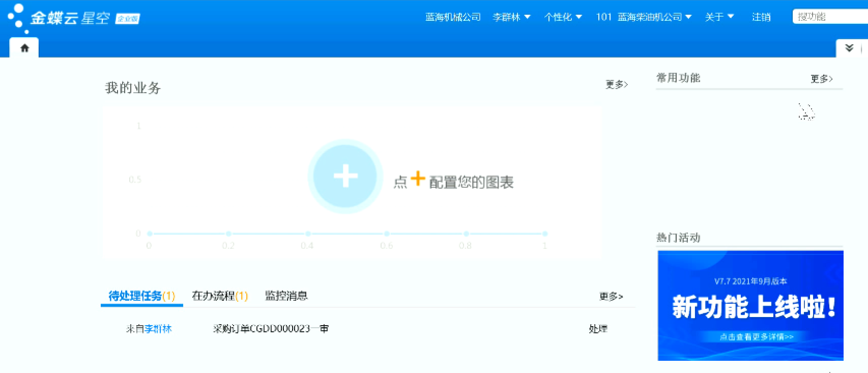The height and width of the screenshot is (373, 868).
Task: Click 更多 for the task list
Action: click(611, 296)
